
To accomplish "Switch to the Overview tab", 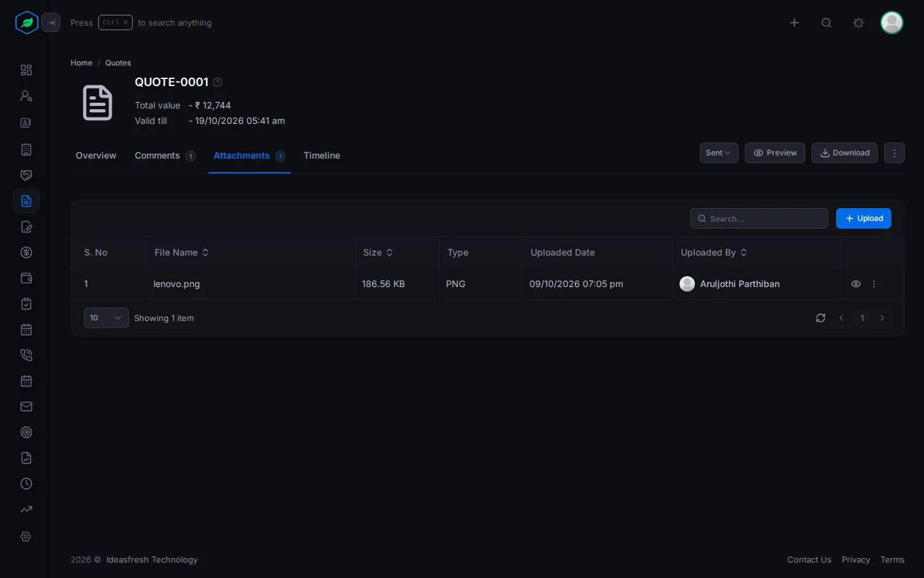I will pyautogui.click(x=96, y=155).
